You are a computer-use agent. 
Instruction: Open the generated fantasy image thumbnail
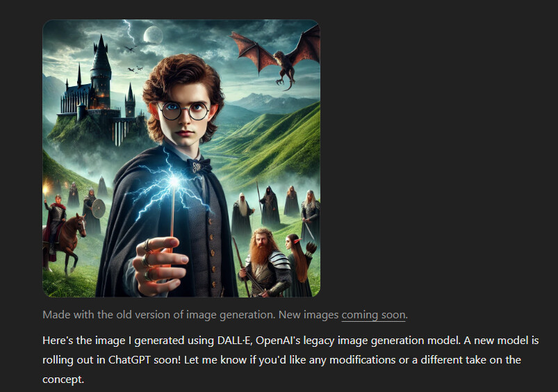point(181,158)
